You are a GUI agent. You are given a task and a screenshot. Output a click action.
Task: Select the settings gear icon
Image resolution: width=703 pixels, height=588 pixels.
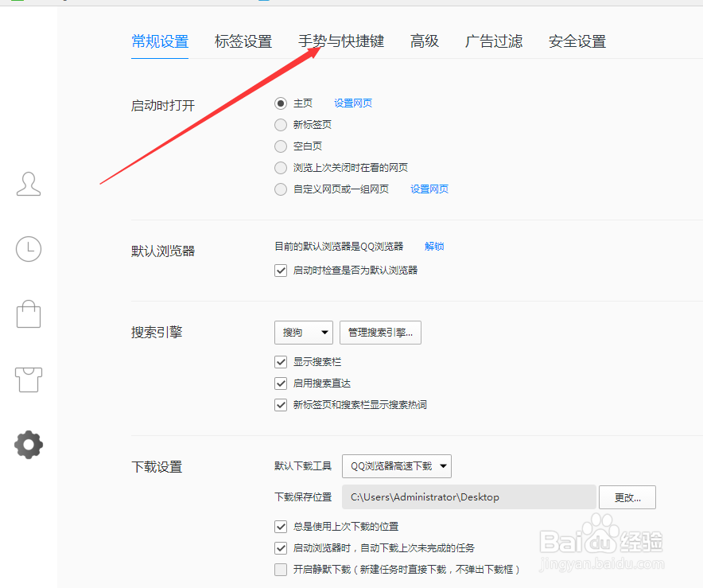click(29, 445)
